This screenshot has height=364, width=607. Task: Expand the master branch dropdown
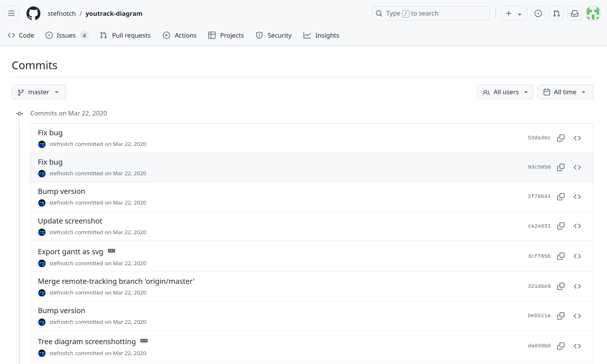pos(38,92)
